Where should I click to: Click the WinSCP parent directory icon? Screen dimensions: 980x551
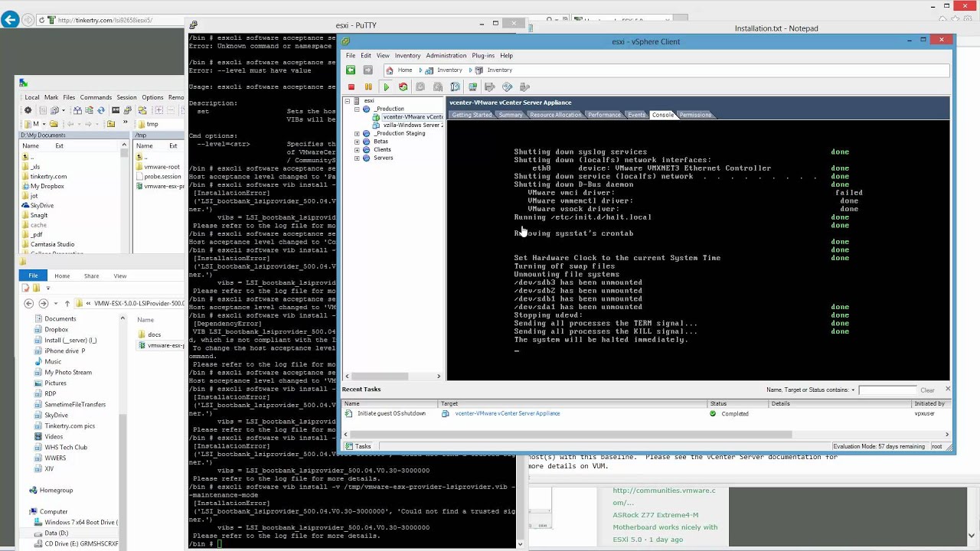point(111,124)
